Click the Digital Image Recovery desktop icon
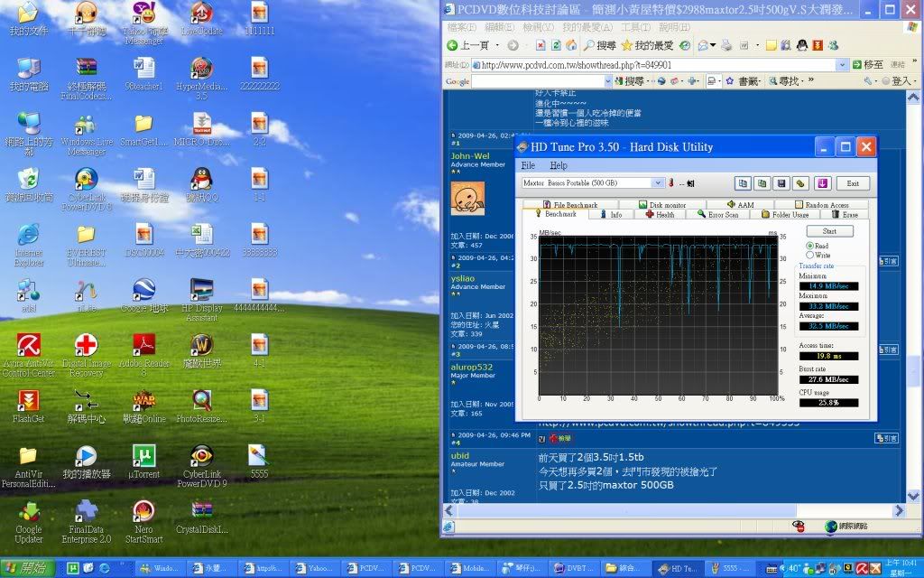 (86, 355)
